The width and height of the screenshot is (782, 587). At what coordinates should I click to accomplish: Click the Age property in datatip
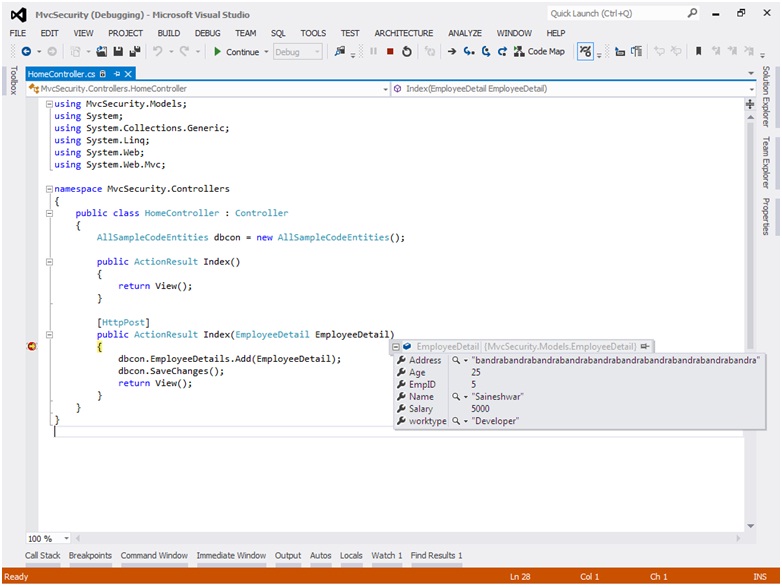coord(417,373)
